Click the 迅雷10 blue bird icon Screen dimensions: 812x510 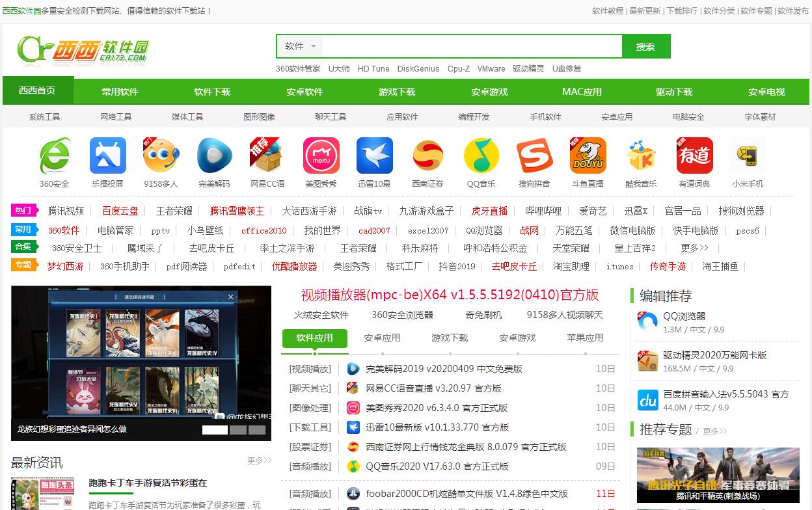point(374,156)
